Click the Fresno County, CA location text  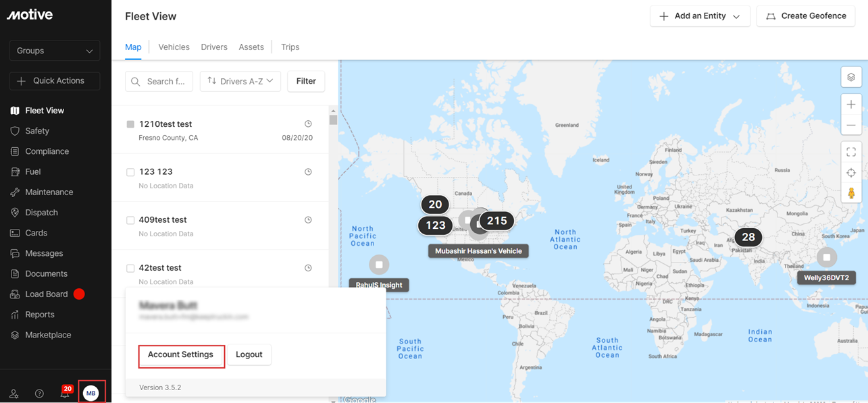coord(168,138)
